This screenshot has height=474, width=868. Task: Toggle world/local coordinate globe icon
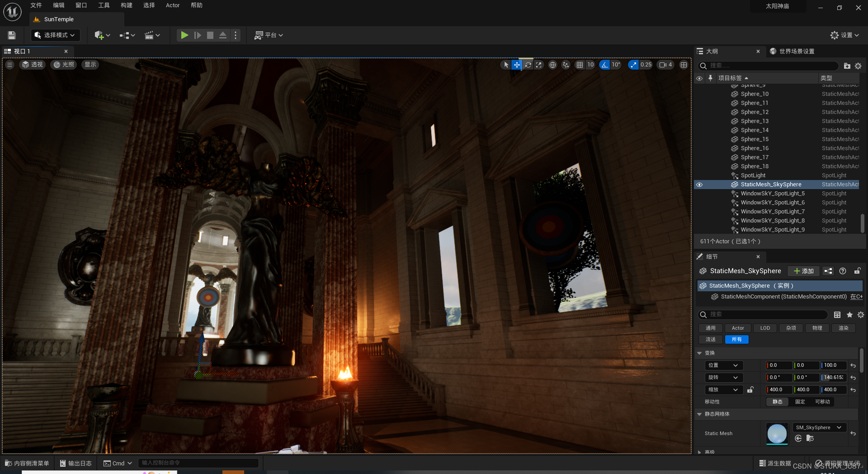pyautogui.click(x=552, y=65)
